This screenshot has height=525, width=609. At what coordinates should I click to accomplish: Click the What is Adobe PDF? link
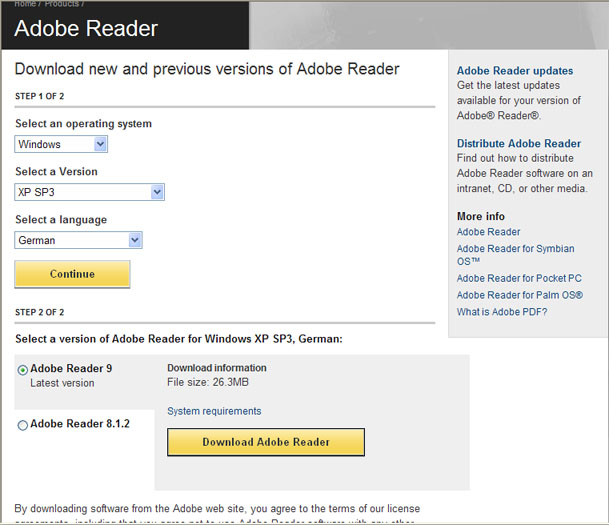coord(502,312)
